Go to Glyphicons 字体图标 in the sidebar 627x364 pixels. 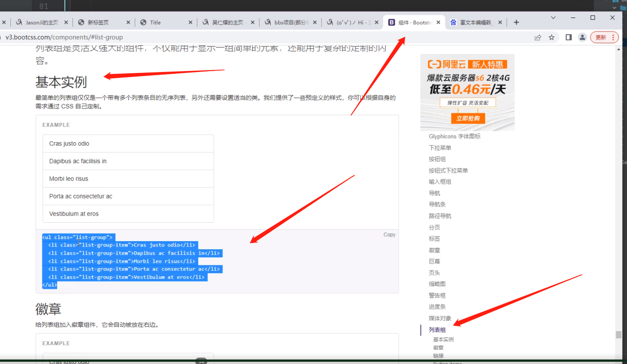[x=454, y=136]
